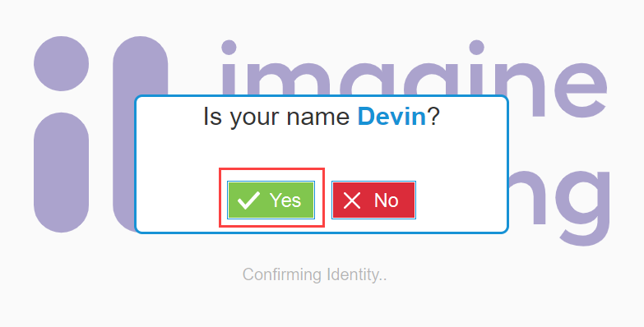Click the round dot of the logo mark
Screen dimensions: 644x327
click(61, 63)
